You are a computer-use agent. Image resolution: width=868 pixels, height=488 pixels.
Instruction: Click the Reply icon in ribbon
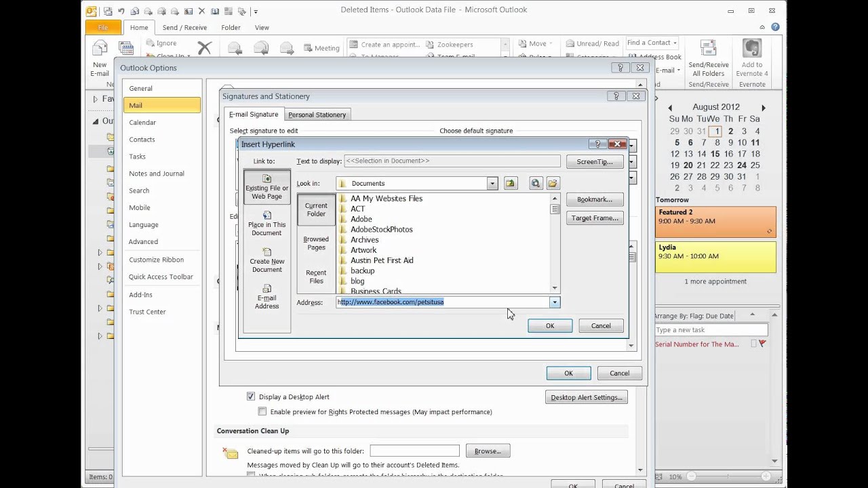click(x=235, y=47)
